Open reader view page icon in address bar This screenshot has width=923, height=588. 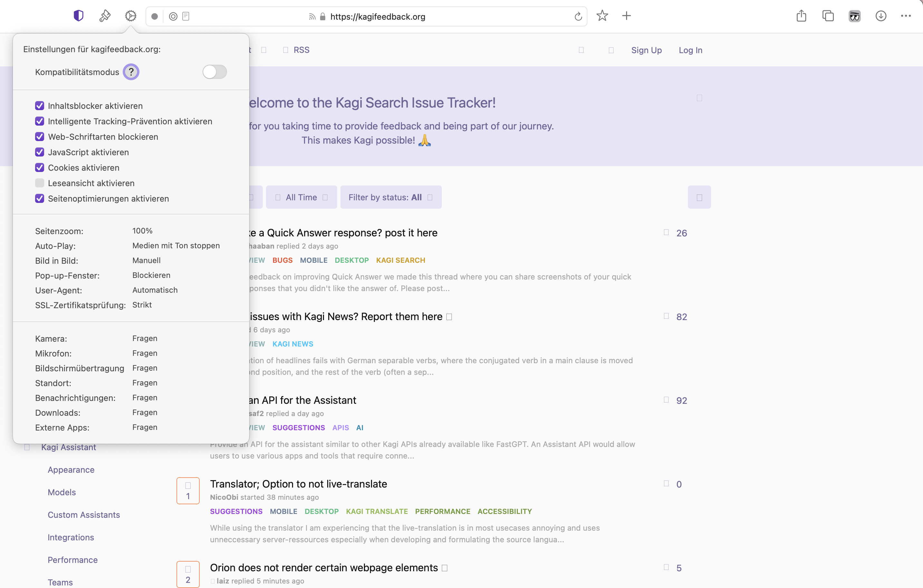pos(186,16)
